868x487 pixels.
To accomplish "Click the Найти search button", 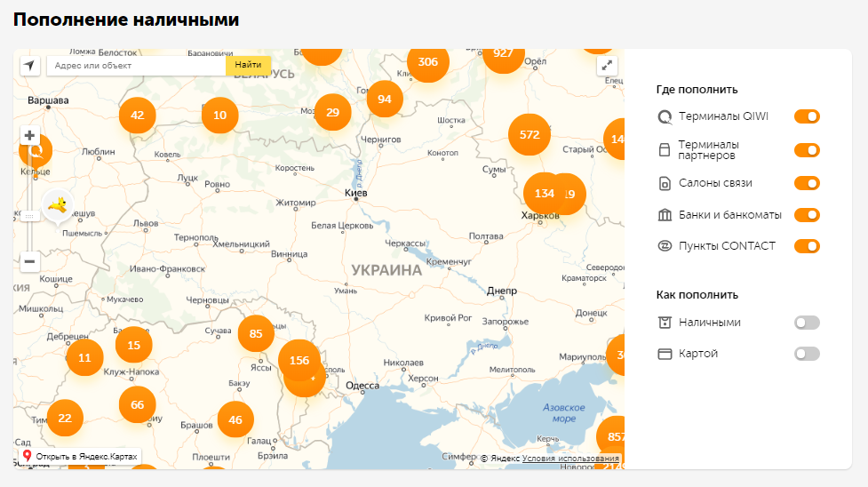I will (x=248, y=65).
